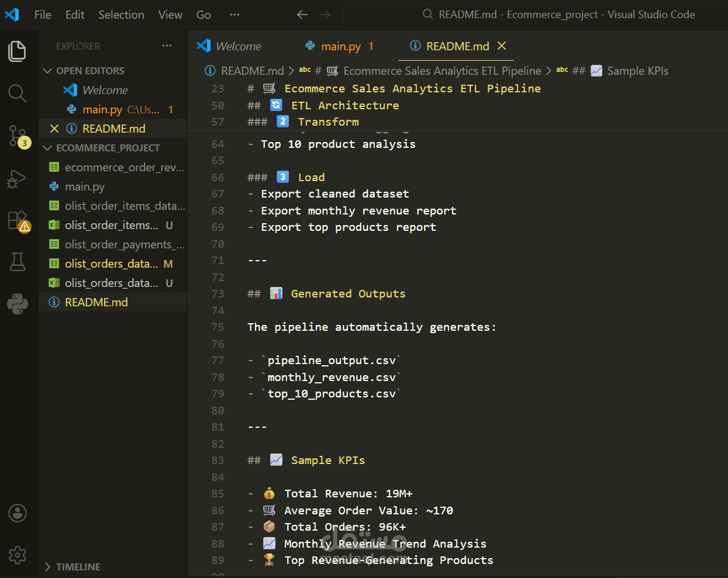Open the Manage gear icon

18,555
